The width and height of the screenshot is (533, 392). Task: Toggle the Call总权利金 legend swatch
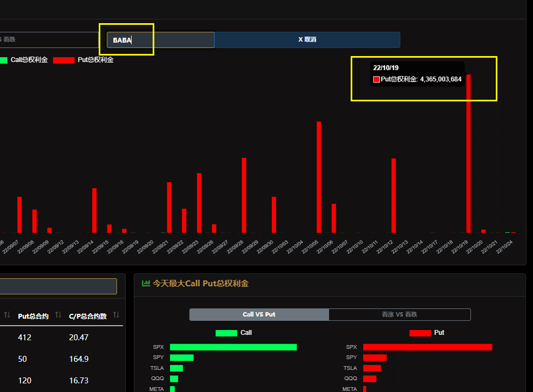coord(3,60)
